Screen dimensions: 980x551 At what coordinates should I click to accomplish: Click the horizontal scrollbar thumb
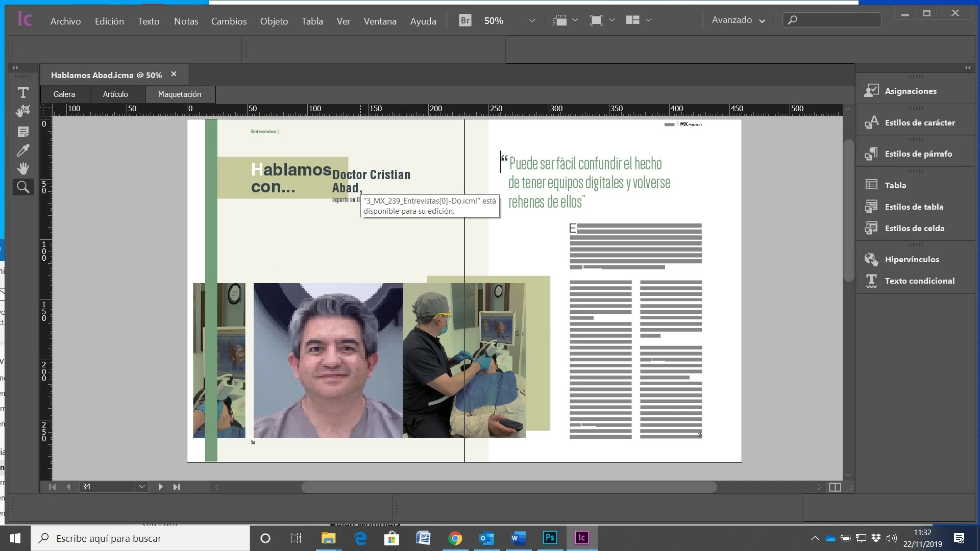coord(508,487)
